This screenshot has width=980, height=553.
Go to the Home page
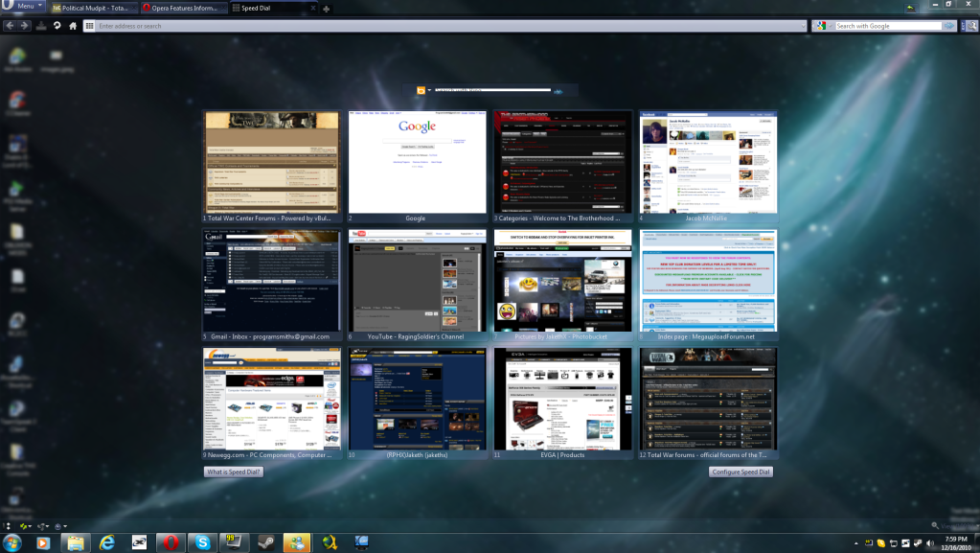pos(73,26)
